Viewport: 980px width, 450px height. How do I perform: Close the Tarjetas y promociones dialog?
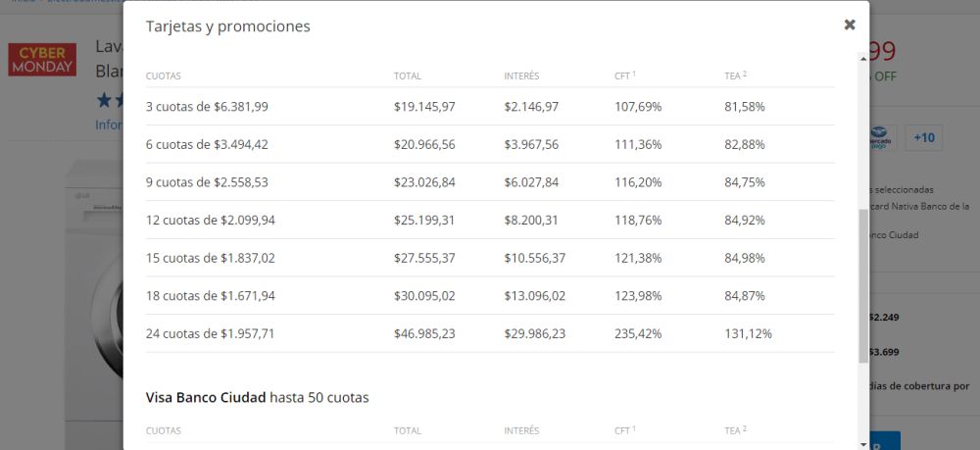(850, 25)
